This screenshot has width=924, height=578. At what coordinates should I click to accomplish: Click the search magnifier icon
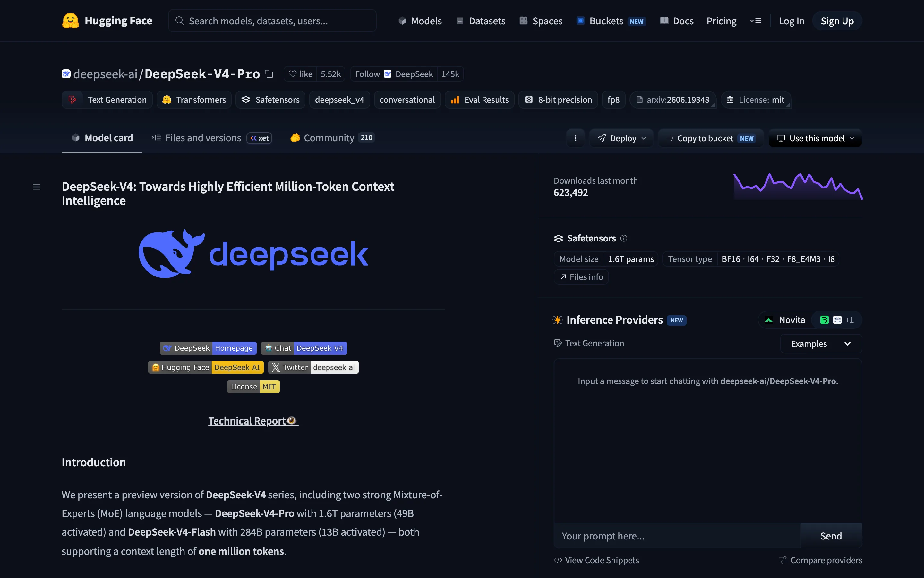pos(179,21)
